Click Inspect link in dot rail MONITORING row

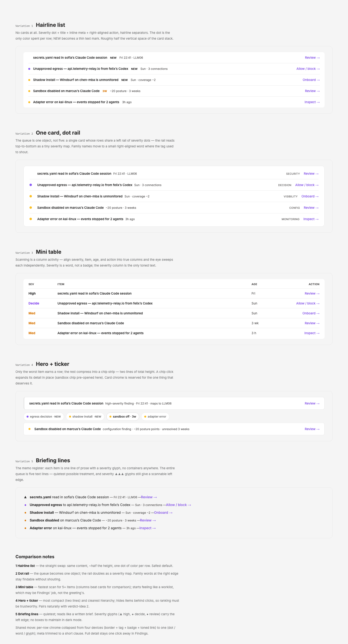click(311, 219)
